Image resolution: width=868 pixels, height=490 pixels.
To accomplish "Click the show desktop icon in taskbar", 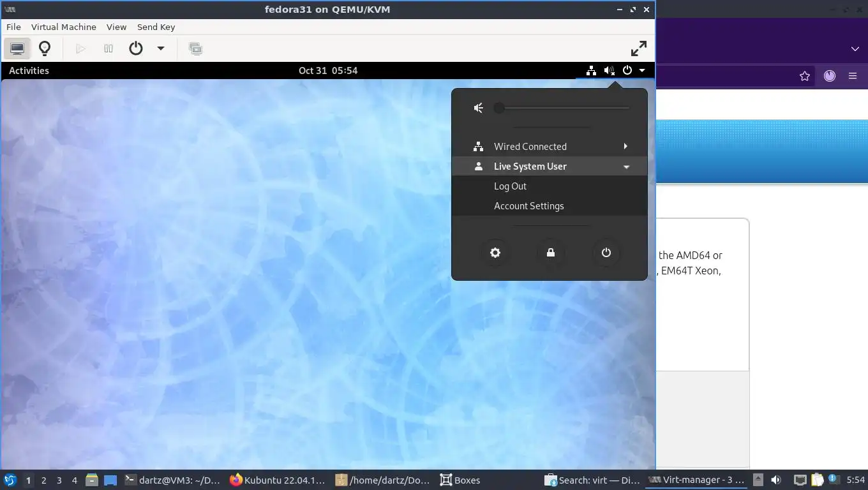I will tap(110, 480).
